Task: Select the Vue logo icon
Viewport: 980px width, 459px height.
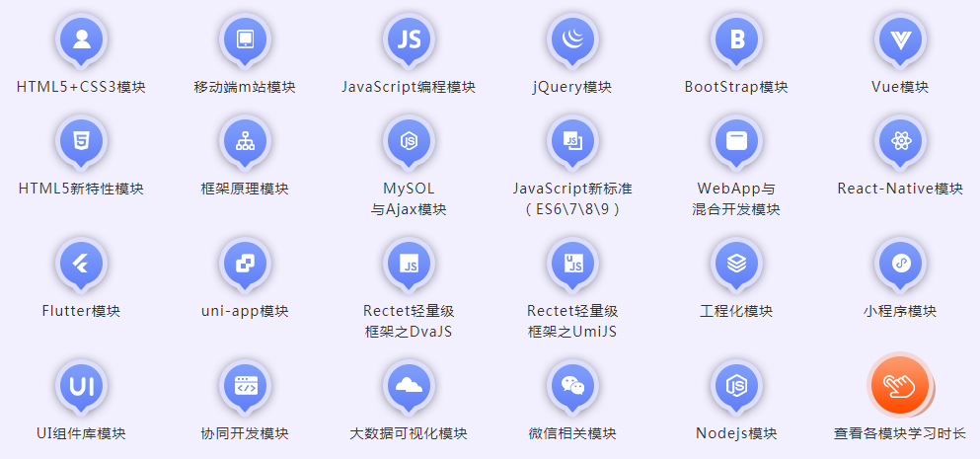Action: tap(900, 40)
